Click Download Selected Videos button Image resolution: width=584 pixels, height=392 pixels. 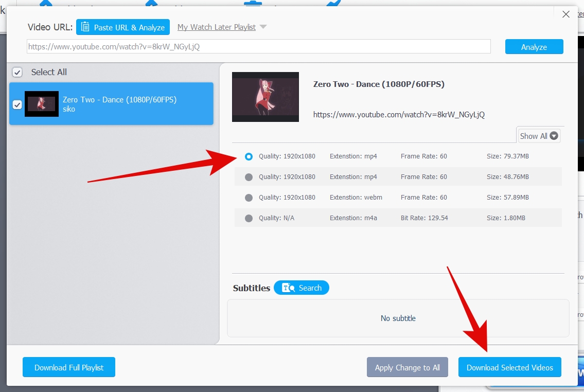[509, 367]
